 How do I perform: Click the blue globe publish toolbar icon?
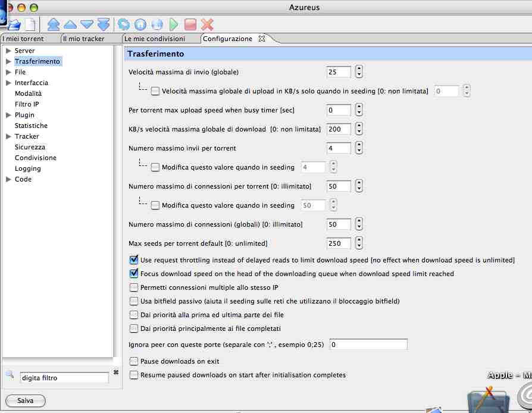[157, 24]
